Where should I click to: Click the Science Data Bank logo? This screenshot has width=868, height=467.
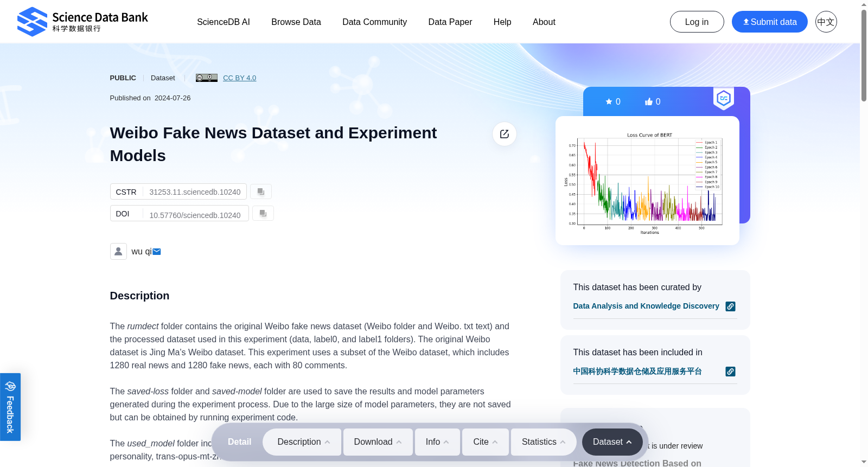click(82, 22)
